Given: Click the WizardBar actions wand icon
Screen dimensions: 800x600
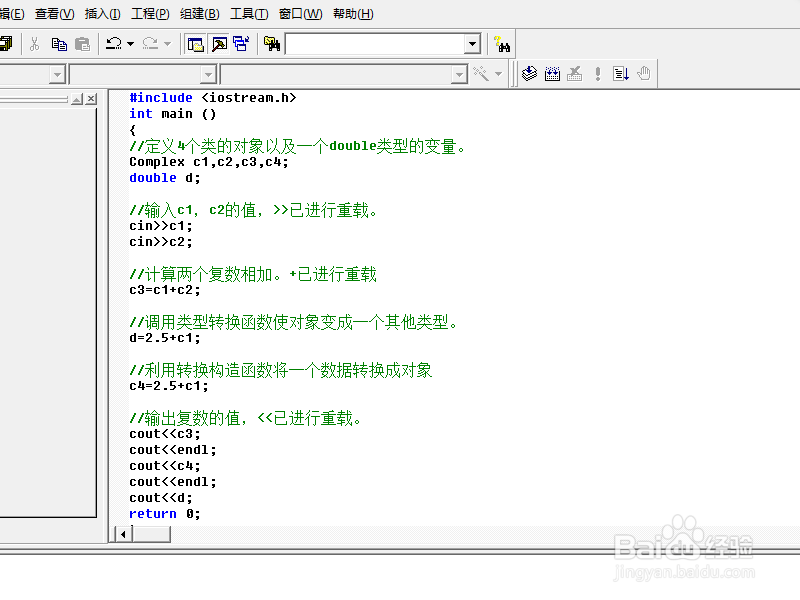Looking at the screenshot, I should click(x=481, y=74).
